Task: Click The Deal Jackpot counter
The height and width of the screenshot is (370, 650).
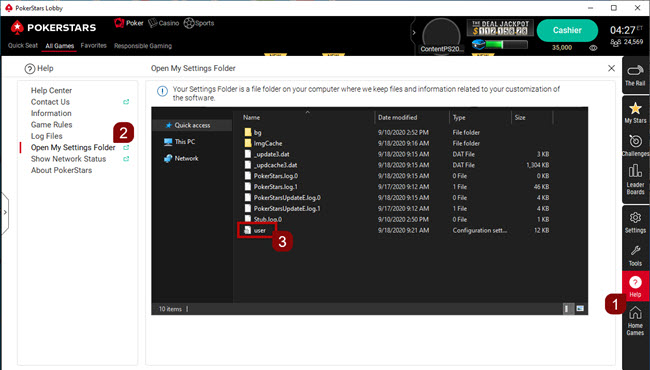Action: [500, 28]
